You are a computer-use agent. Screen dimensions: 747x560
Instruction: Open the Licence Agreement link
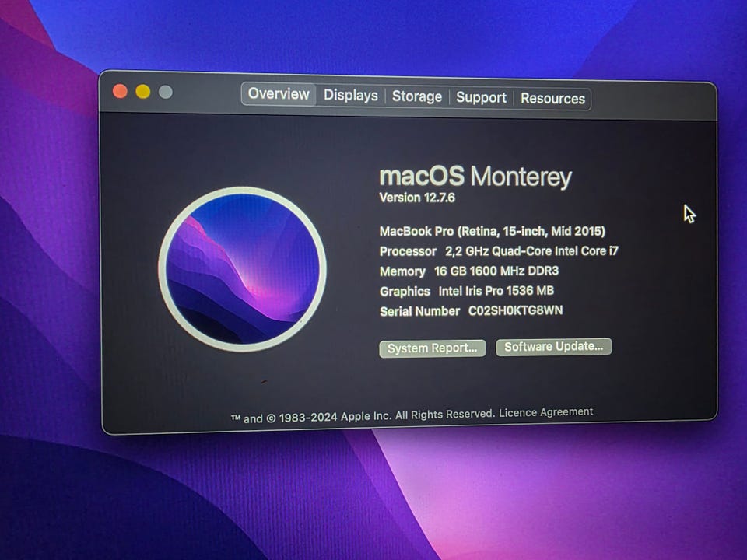[546, 412]
